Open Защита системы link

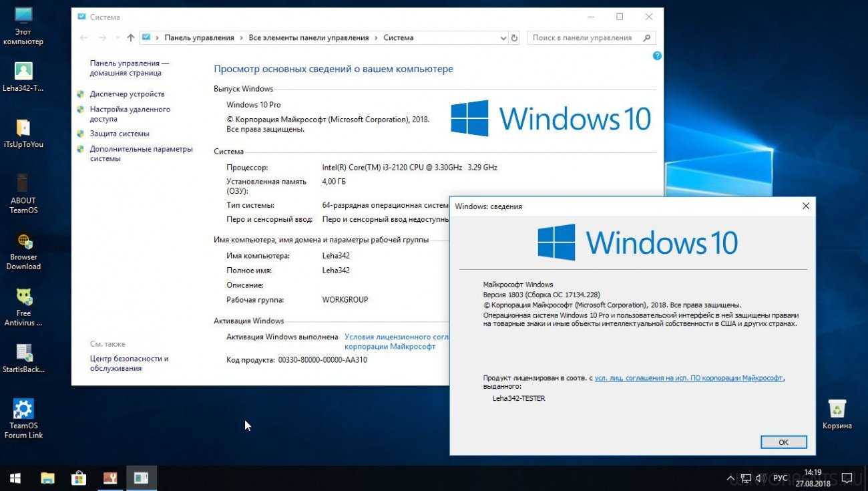[120, 134]
